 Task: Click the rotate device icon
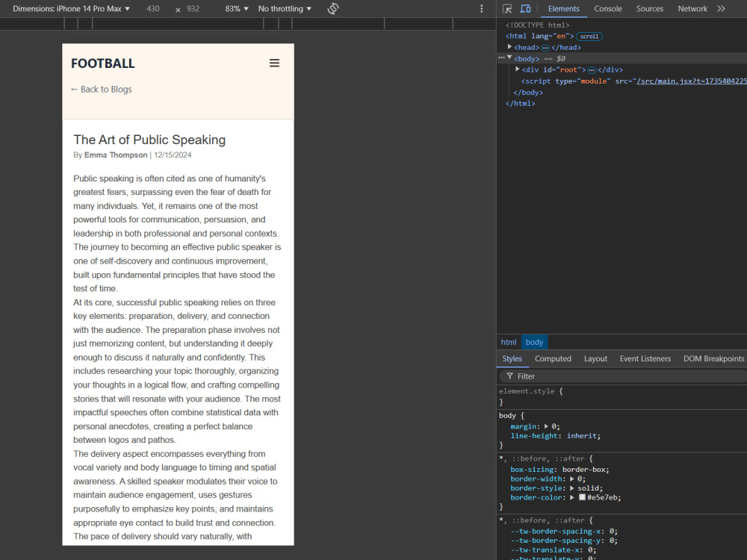pyautogui.click(x=333, y=8)
